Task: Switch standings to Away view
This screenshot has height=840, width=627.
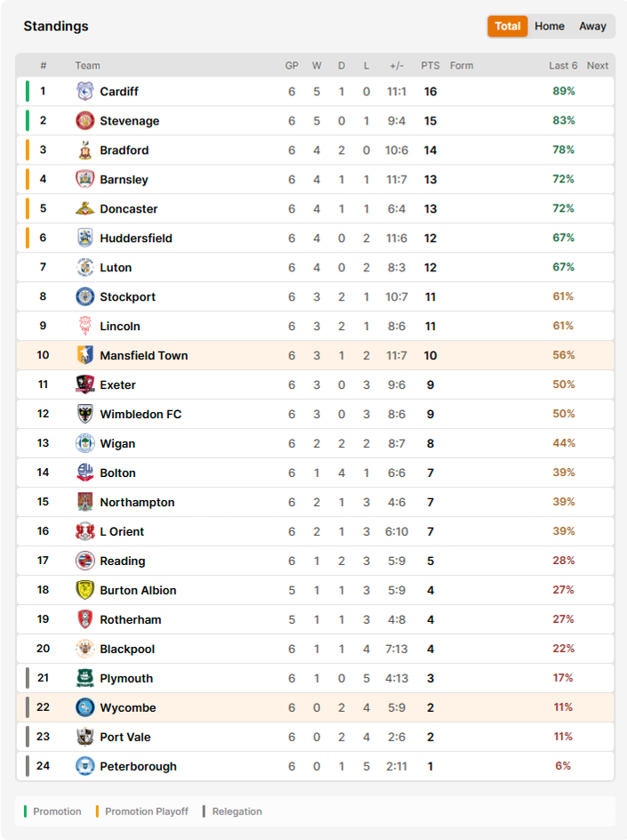Action: (592, 27)
